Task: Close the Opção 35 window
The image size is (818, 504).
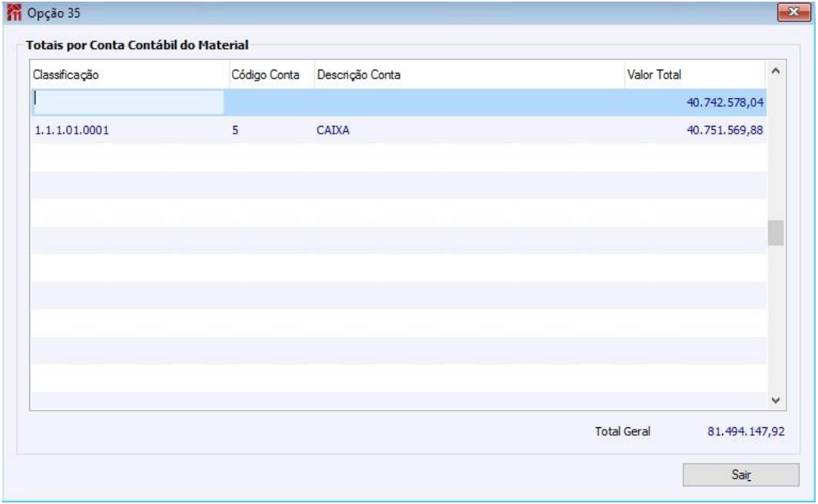Action: 793,11
